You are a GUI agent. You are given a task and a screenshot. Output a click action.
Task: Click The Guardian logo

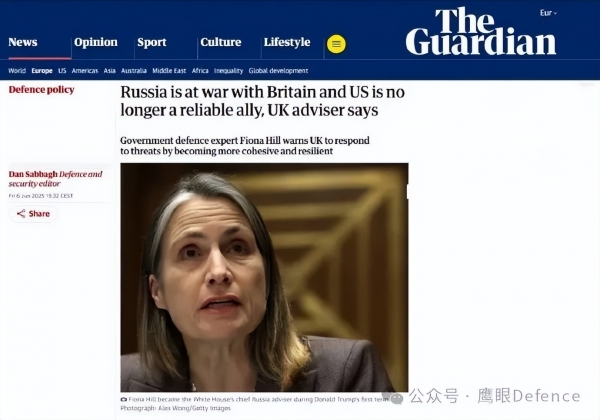tap(481, 32)
